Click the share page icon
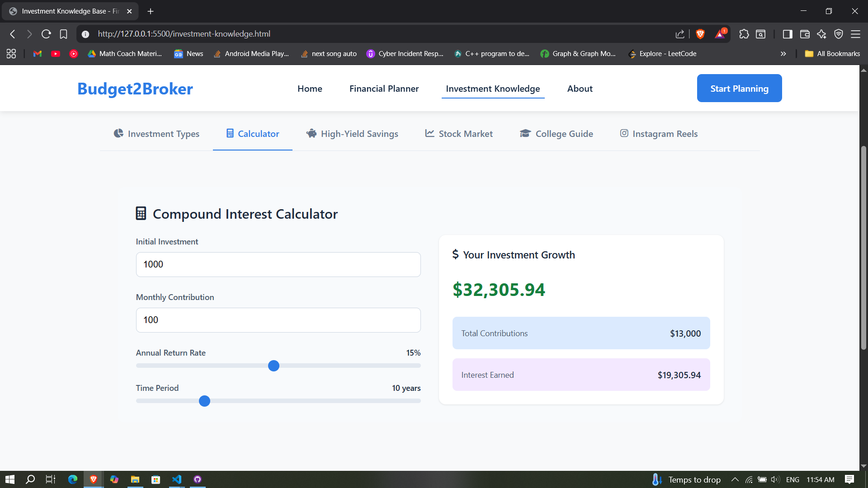 pos(679,34)
